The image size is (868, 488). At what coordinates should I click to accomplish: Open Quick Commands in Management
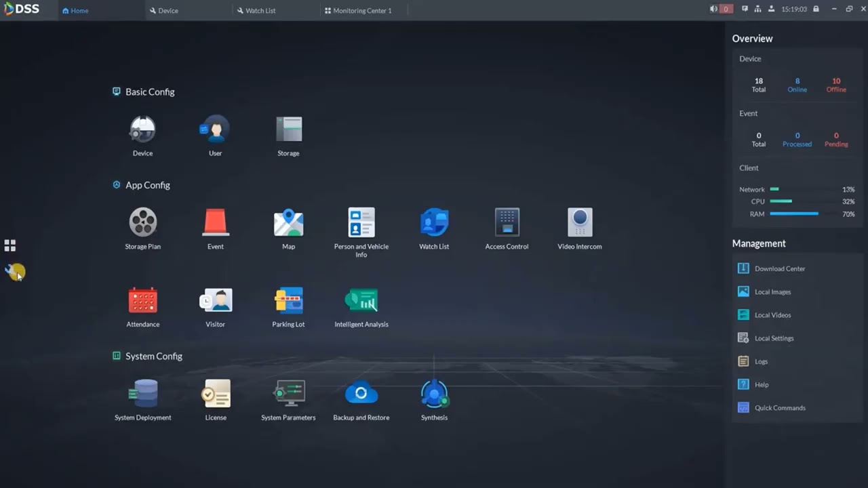796,407
